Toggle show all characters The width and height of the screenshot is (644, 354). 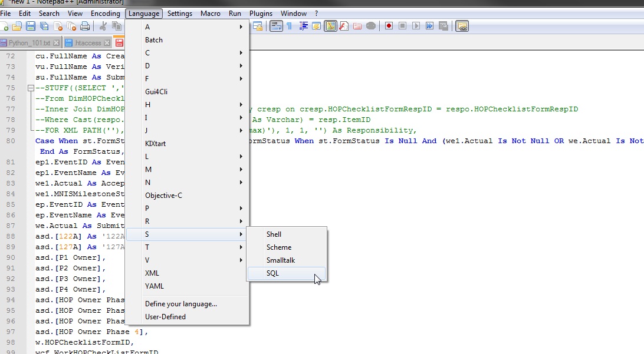tap(289, 26)
